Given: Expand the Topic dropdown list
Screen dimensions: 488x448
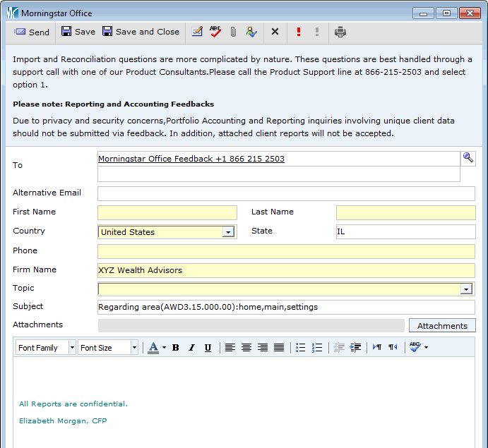Looking at the screenshot, I should [x=466, y=289].
